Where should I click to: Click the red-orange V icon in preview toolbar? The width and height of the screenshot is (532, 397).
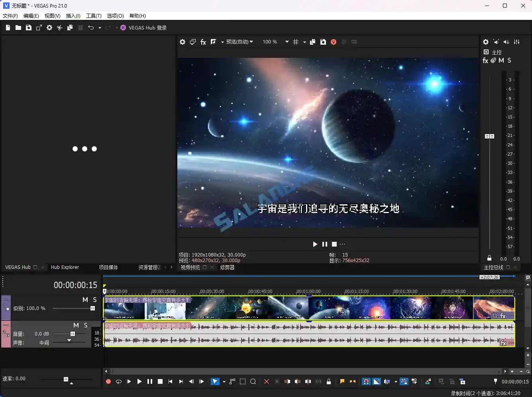(x=334, y=42)
